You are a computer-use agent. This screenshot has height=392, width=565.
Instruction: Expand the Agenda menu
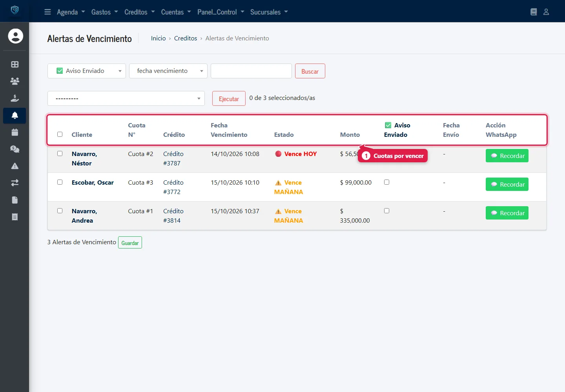(71, 12)
